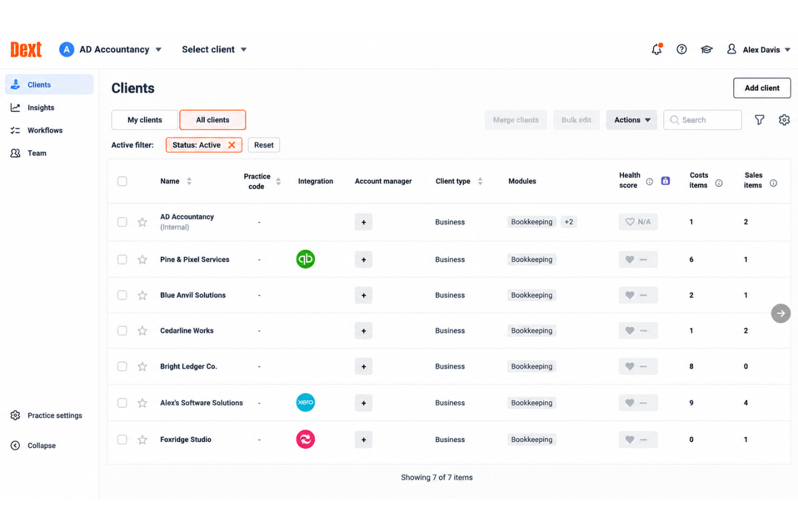
Task: Click the Add client button
Action: point(762,88)
